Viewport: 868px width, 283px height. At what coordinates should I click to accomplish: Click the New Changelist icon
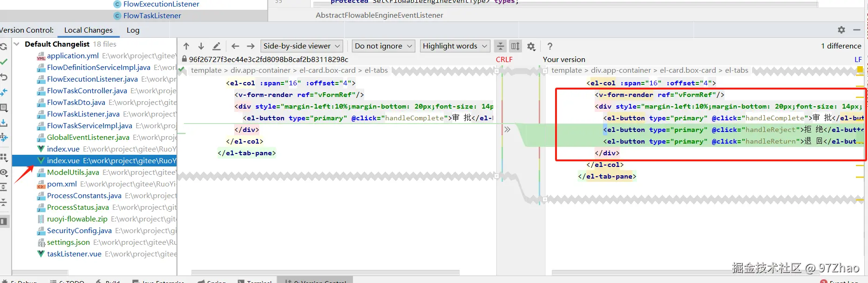click(3, 108)
